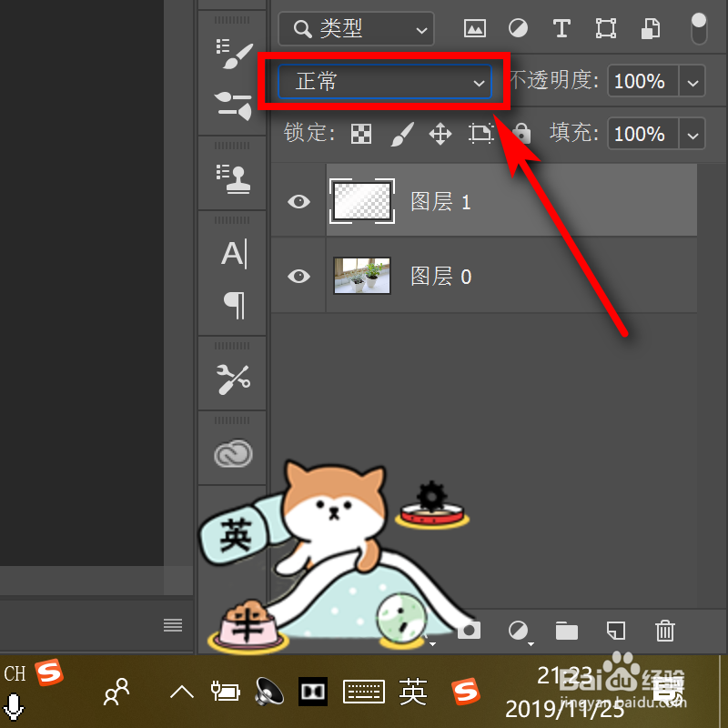728x728 pixels.
Task: Lock all padlock icon
Action: [x=522, y=133]
